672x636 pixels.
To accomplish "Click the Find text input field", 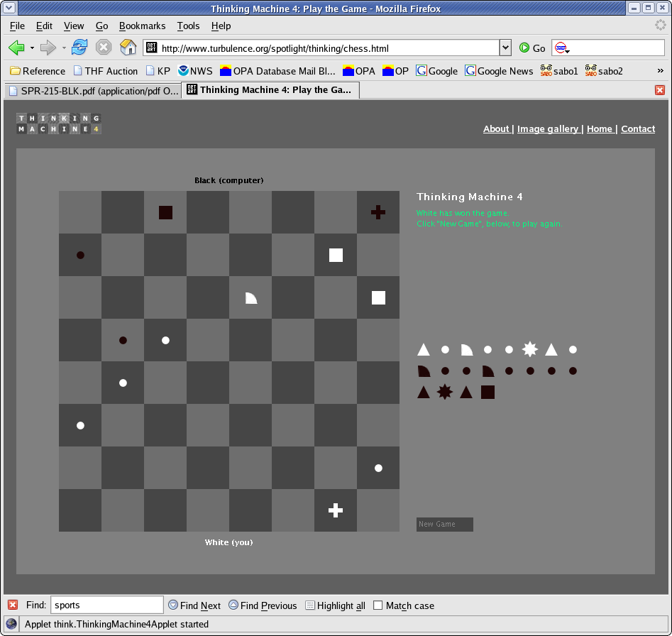I will point(106,605).
